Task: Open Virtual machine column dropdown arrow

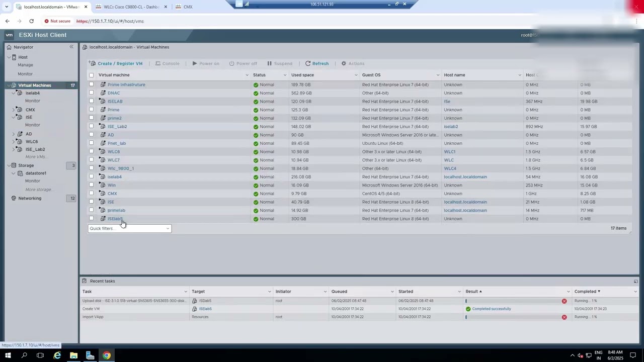Action: point(247,75)
